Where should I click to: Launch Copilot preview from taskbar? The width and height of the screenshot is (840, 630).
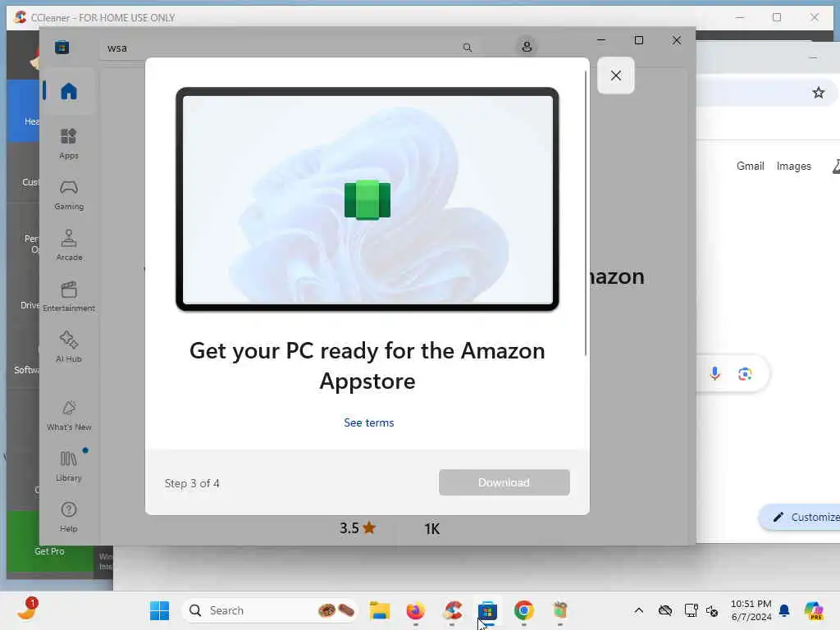(x=813, y=610)
